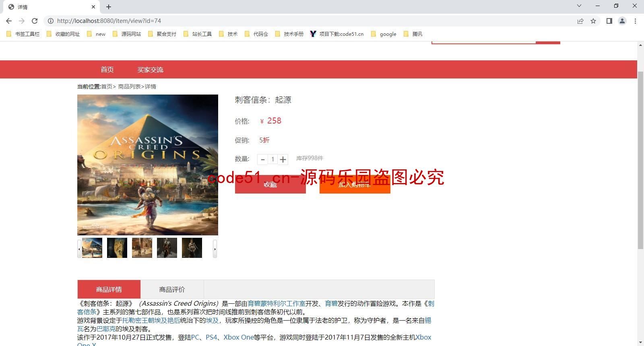Click the red 收藏 button

coord(270,184)
